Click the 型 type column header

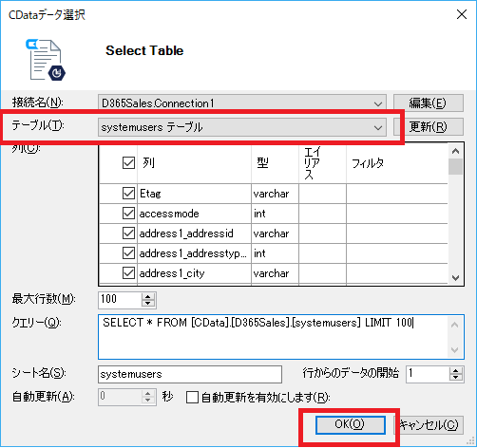point(275,163)
